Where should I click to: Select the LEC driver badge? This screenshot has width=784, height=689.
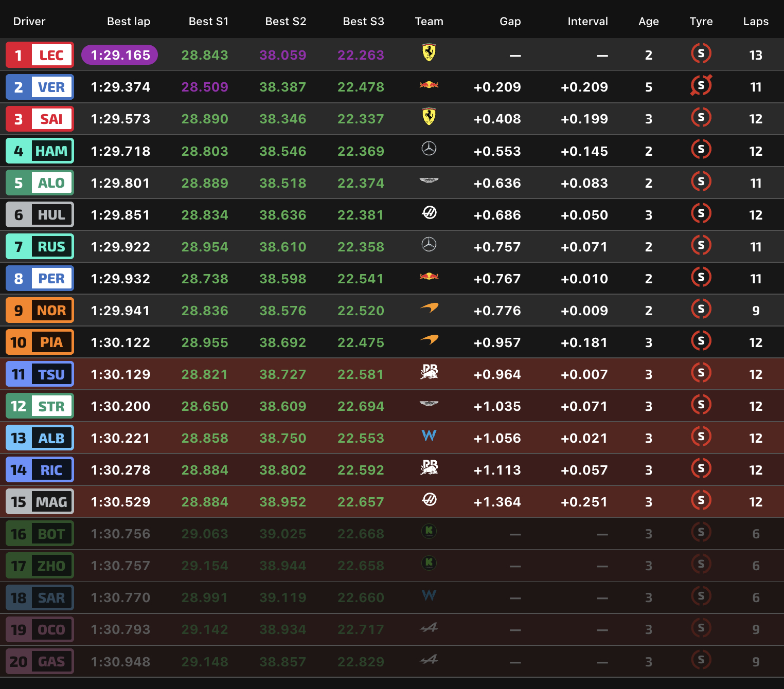[x=40, y=55]
